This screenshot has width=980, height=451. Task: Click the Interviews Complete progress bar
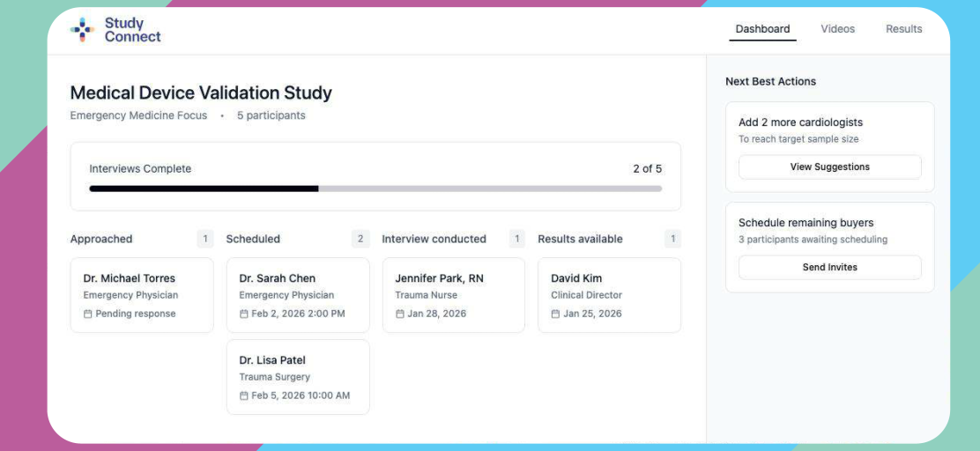pos(375,189)
